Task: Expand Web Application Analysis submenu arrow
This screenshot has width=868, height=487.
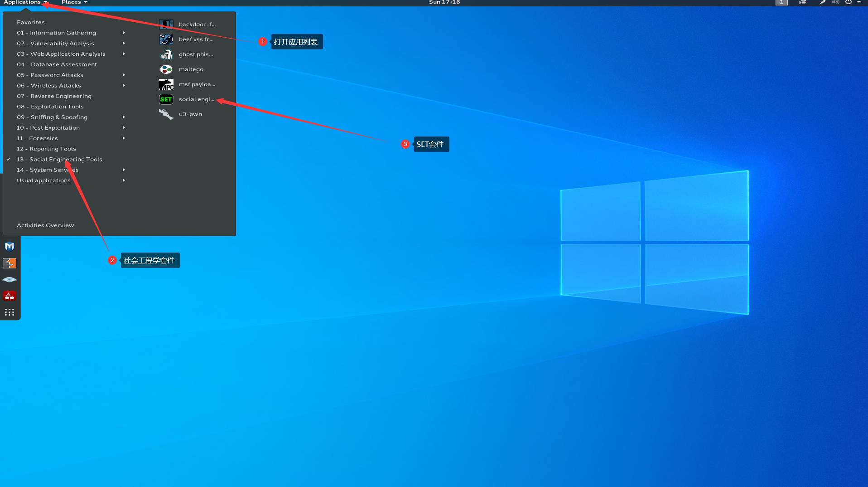Action: pyautogui.click(x=124, y=54)
